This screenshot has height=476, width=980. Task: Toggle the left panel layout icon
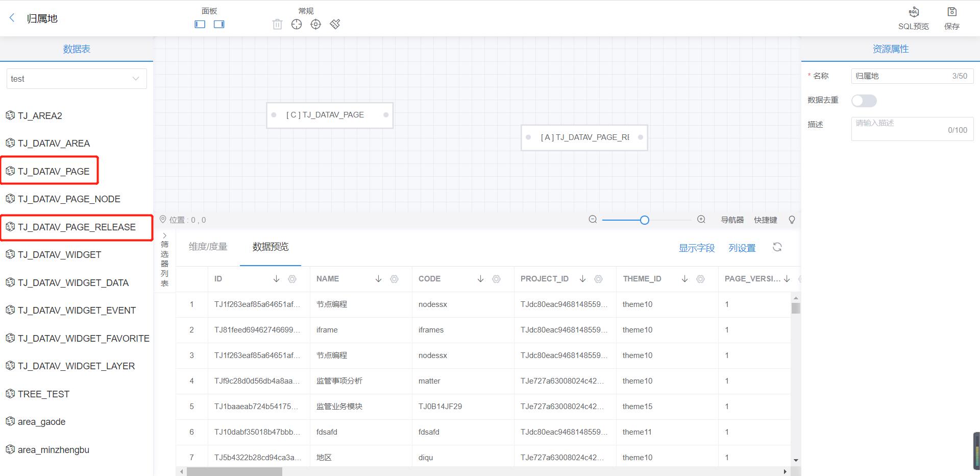(200, 24)
